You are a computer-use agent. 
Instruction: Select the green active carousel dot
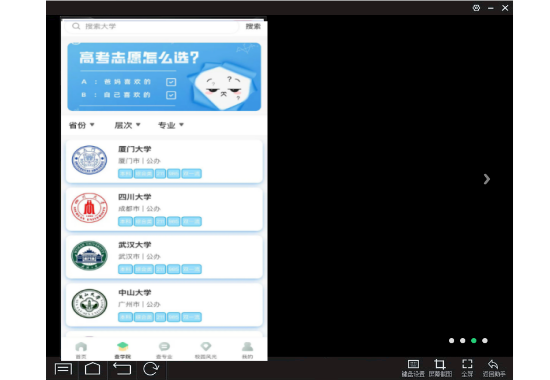(474, 340)
